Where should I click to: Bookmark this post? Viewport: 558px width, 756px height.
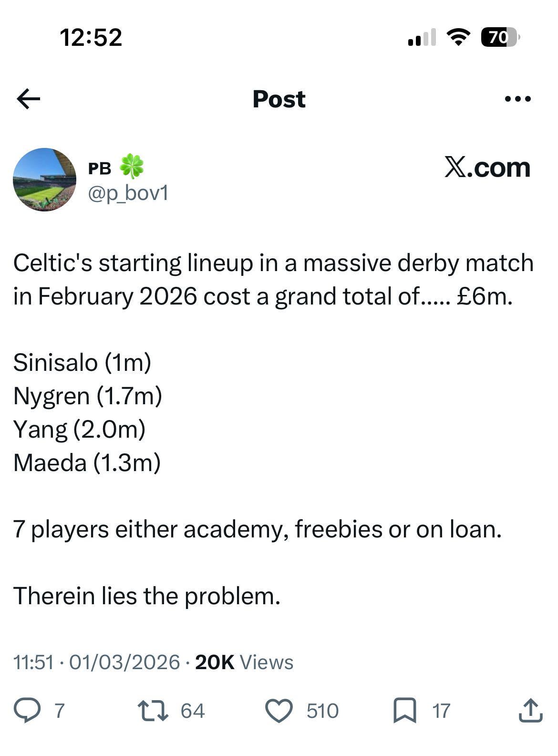point(404,710)
